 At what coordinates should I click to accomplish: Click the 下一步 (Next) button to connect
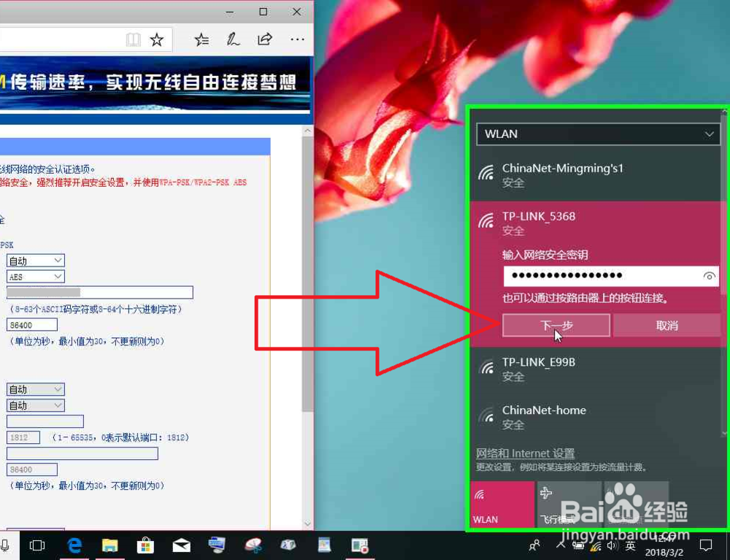[x=556, y=325]
